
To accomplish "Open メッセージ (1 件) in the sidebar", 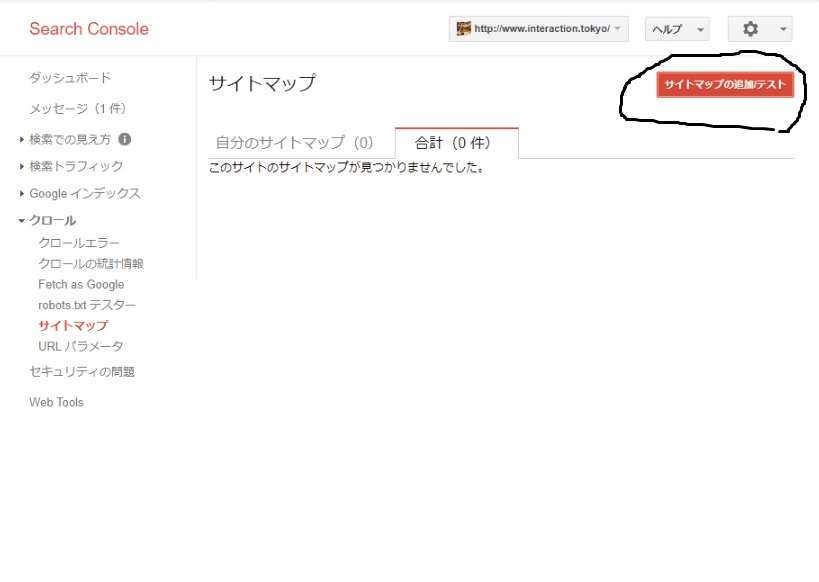I will click(77, 109).
